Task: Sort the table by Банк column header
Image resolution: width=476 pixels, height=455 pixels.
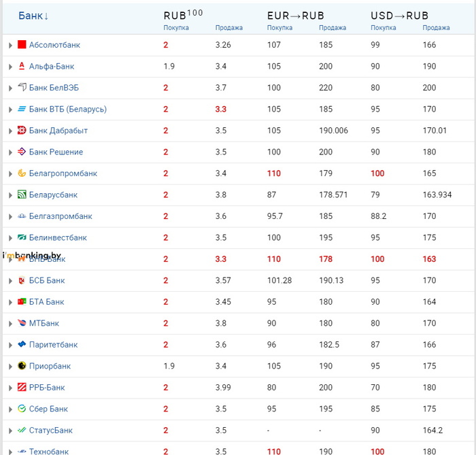Action: point(33,16)
